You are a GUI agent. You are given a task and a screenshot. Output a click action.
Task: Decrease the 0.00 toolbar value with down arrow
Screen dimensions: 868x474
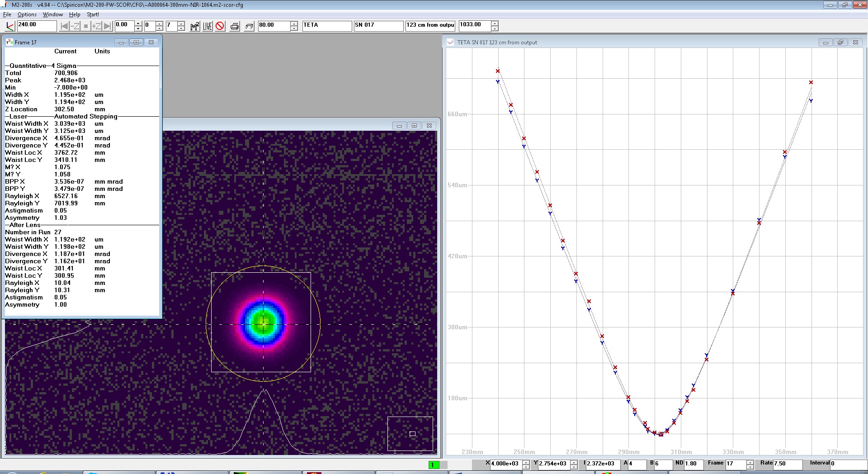tap(138, 28)
